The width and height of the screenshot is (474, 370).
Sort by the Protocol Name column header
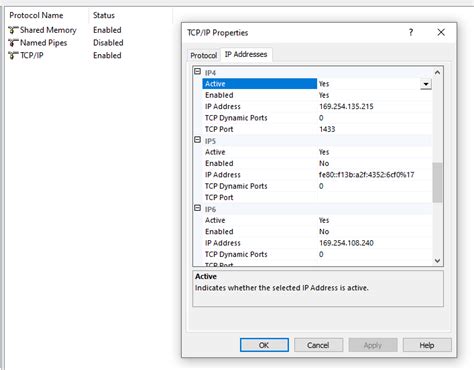pyautogui.click(x=36, y=15)
